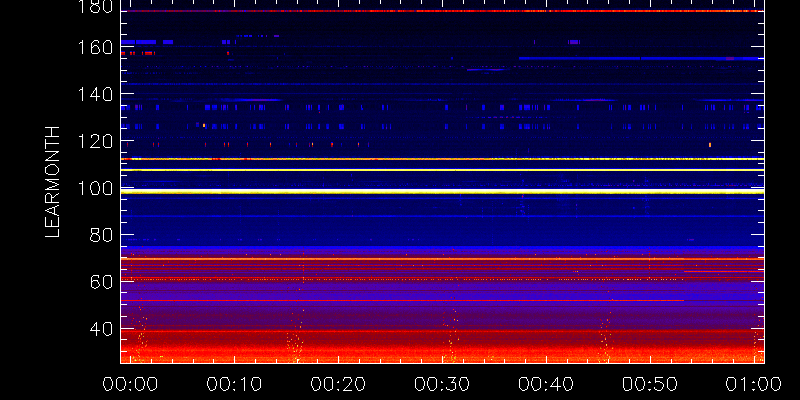800x400 pixels.
Task: Click the 100 frequency axis label
Action: [x=95, y=188]
